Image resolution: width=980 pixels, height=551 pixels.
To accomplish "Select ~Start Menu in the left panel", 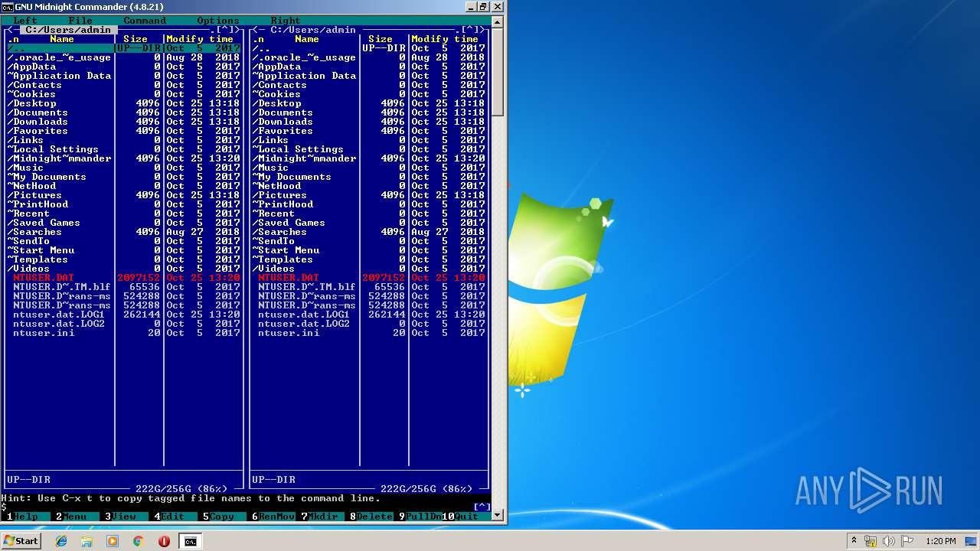I will click(x=123, y=250).
